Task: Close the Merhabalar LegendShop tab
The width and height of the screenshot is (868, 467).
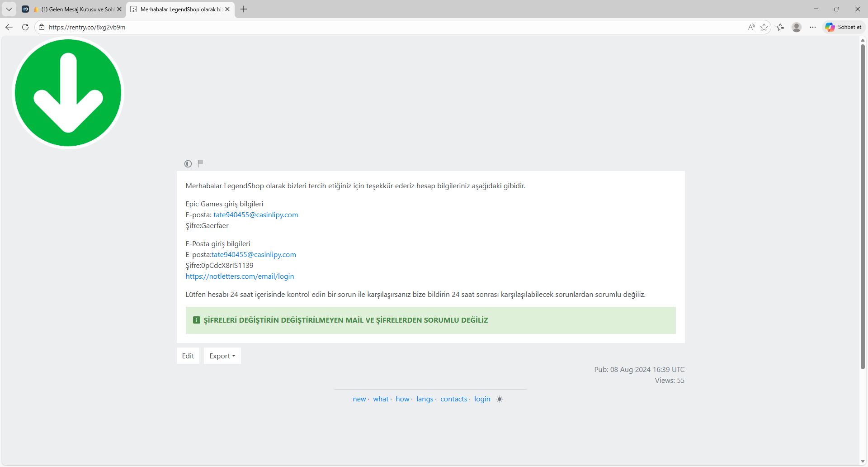Action: pyautogui.click(x=227, y=9)
